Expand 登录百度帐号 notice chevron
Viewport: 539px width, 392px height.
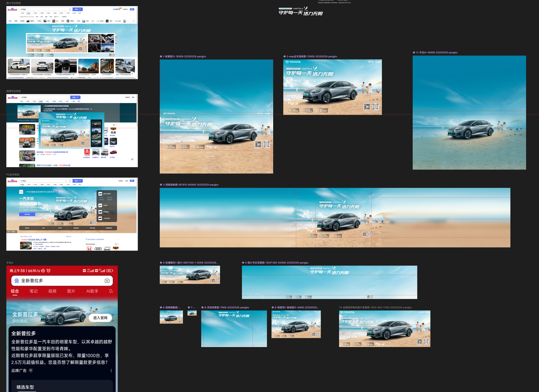(119, 239)
